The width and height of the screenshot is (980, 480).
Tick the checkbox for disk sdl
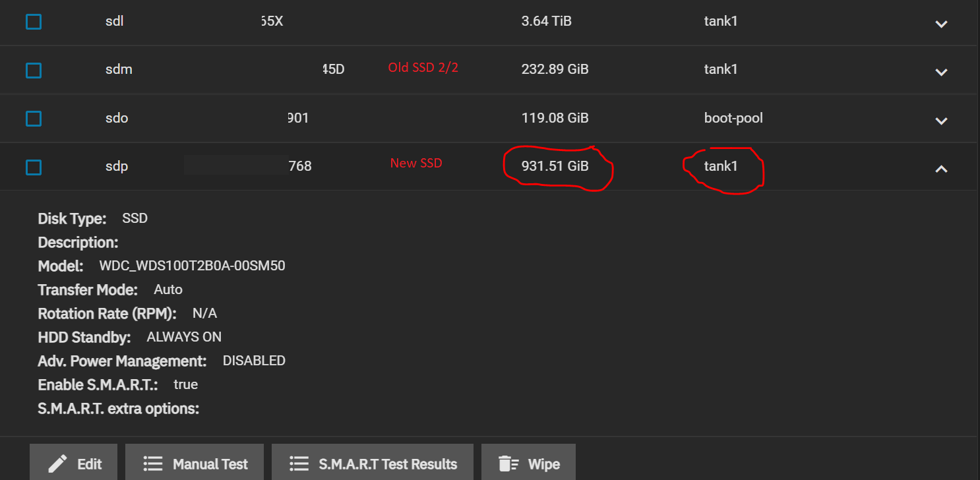click(x=34, y=22)
